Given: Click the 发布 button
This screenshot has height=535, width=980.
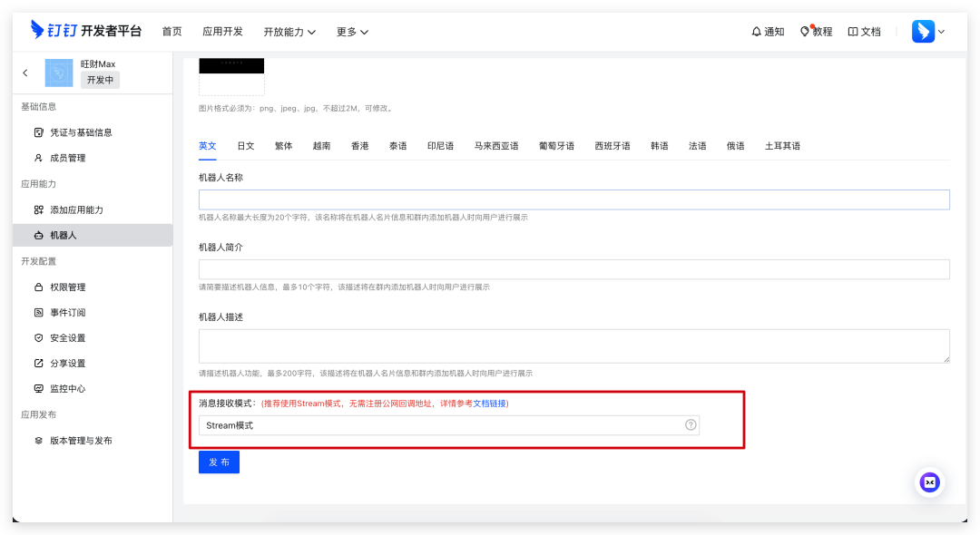Looking at the screenshot, I should click(219, 462).
